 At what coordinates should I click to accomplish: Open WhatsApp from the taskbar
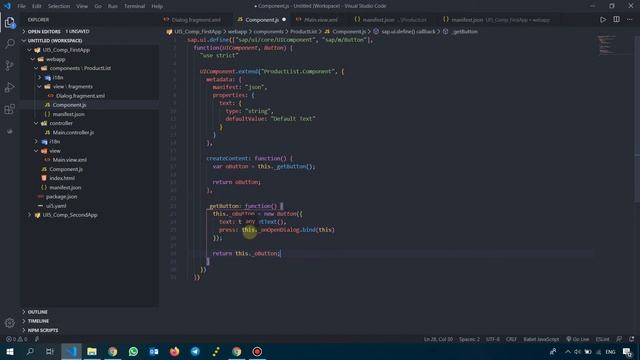(133, 351)
